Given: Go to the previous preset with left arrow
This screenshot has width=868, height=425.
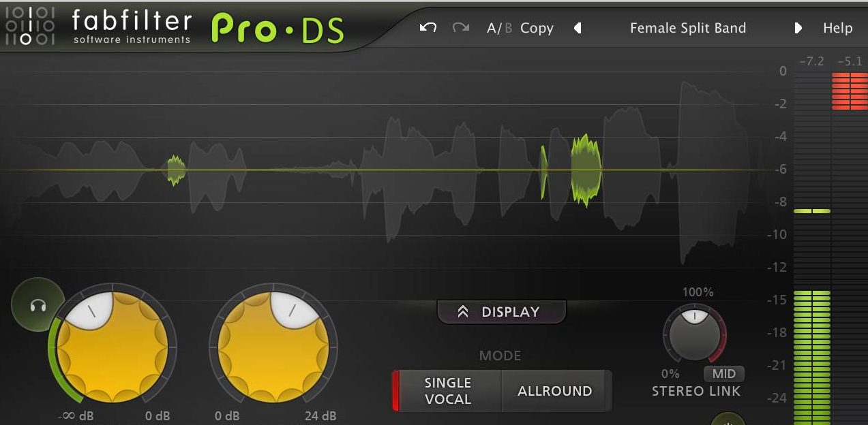Looking at the screenshot, I should 578,29.
